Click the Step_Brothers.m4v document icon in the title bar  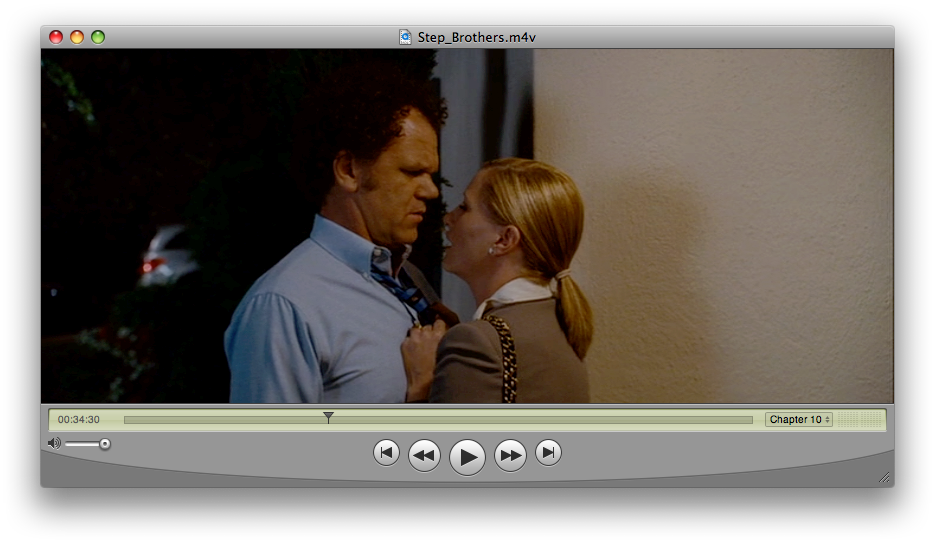coord(405,37)
